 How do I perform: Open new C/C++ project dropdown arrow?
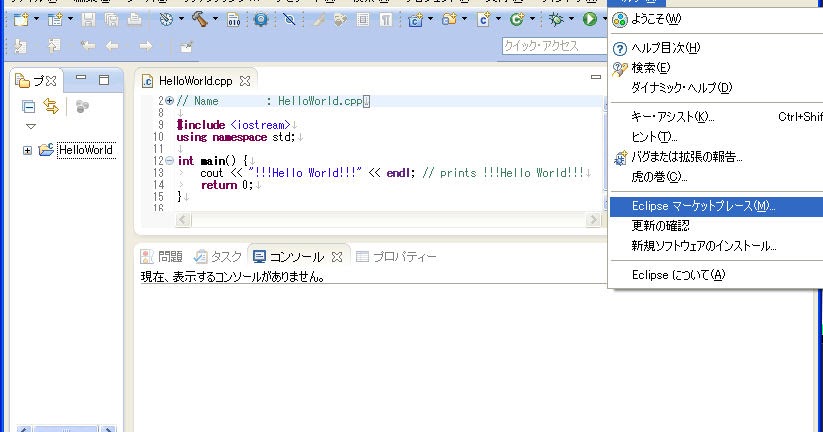[430, 20]
